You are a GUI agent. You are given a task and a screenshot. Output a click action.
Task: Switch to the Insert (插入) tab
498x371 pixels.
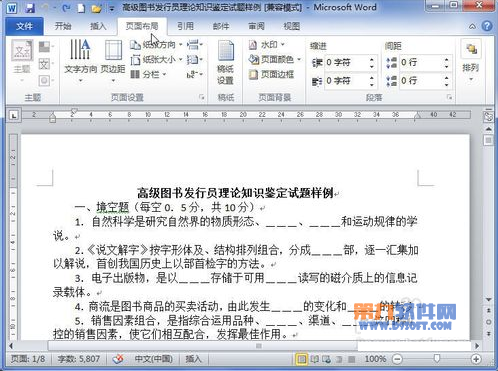tap(98, 26)
